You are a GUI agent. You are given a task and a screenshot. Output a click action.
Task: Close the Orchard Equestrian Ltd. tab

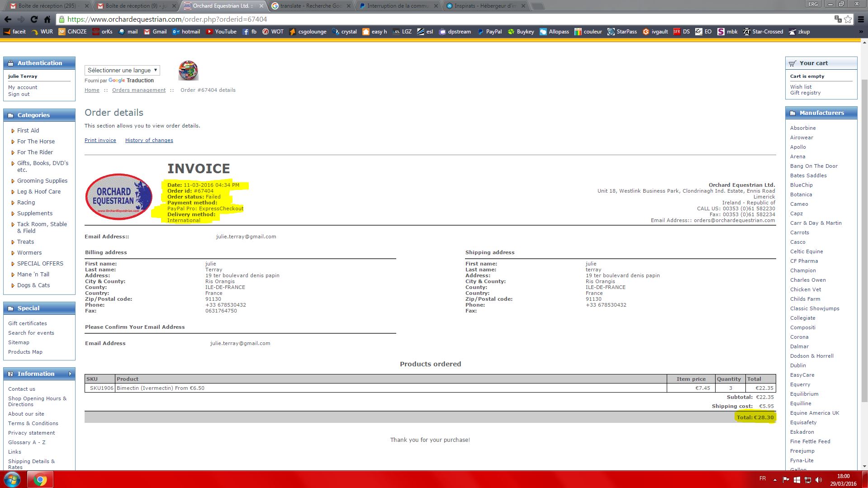(261, 6)
